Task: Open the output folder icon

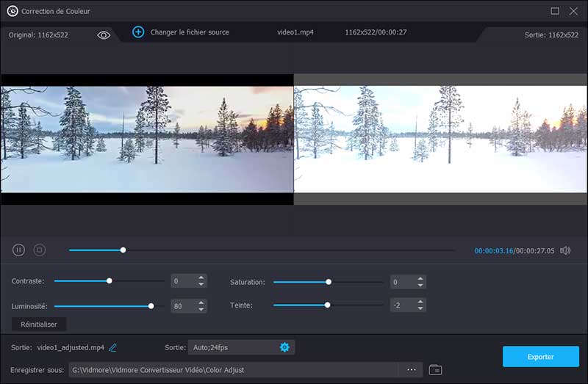Action: point(435,370)
